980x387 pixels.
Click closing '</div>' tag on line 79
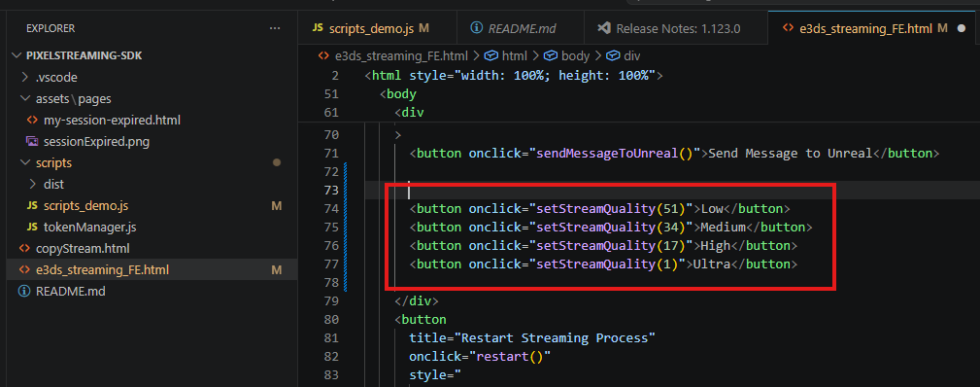point(417,301)
